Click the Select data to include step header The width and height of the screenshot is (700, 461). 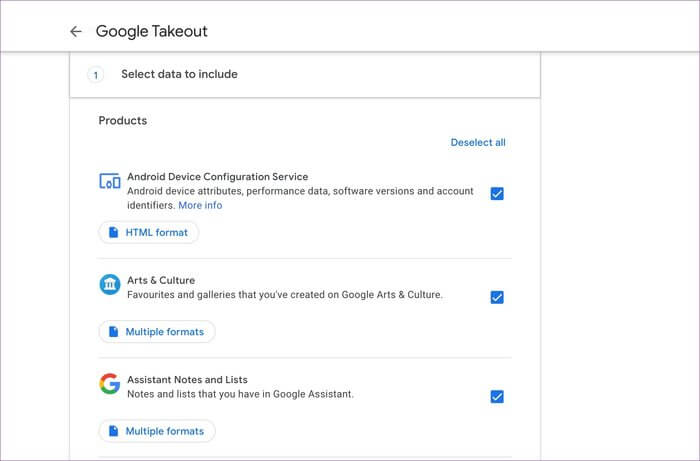point(305,75)
